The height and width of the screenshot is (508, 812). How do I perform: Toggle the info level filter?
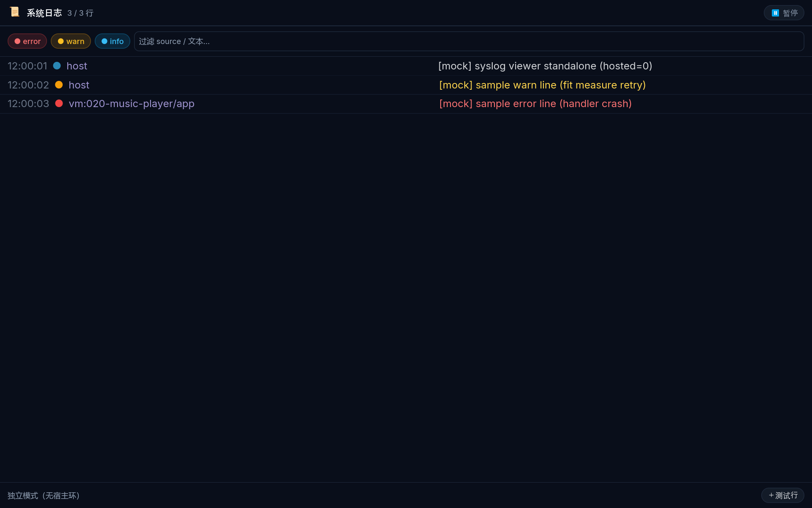[112, 41]
